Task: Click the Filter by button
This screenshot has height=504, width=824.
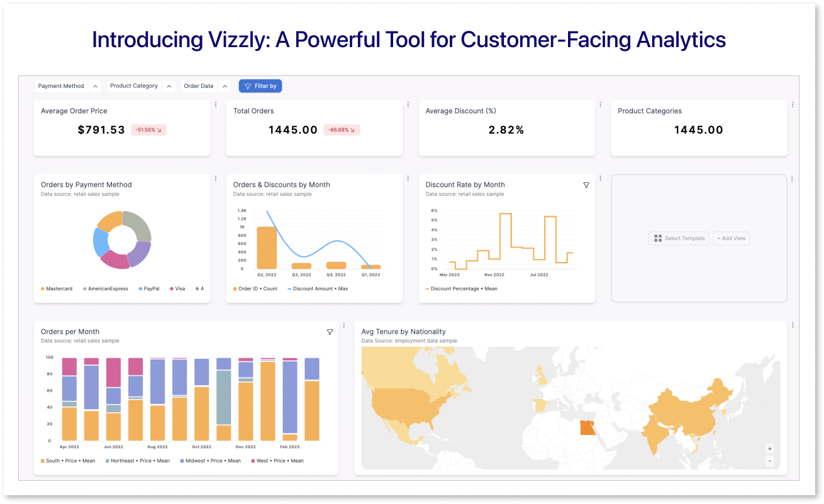Action: click(260, 86)
